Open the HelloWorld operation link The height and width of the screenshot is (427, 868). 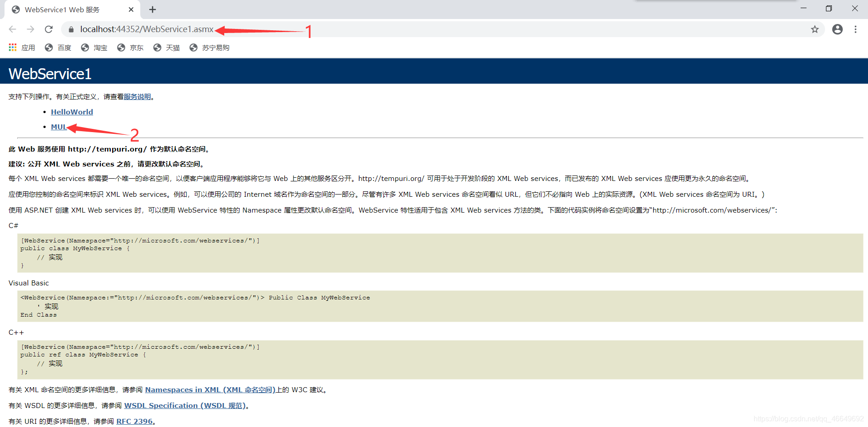(72, 112)
